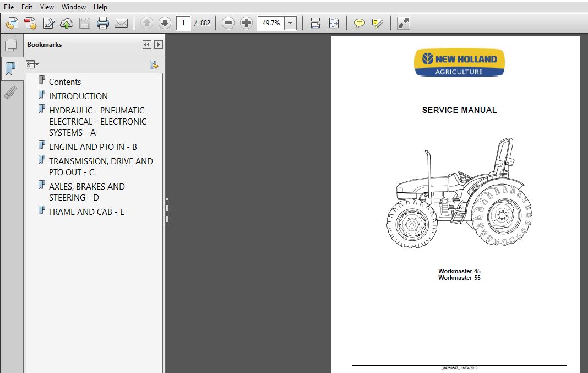Viewport: 588px width, 373px height.
Task: Click the panel divider collapse handle
Action: point(167,211)
